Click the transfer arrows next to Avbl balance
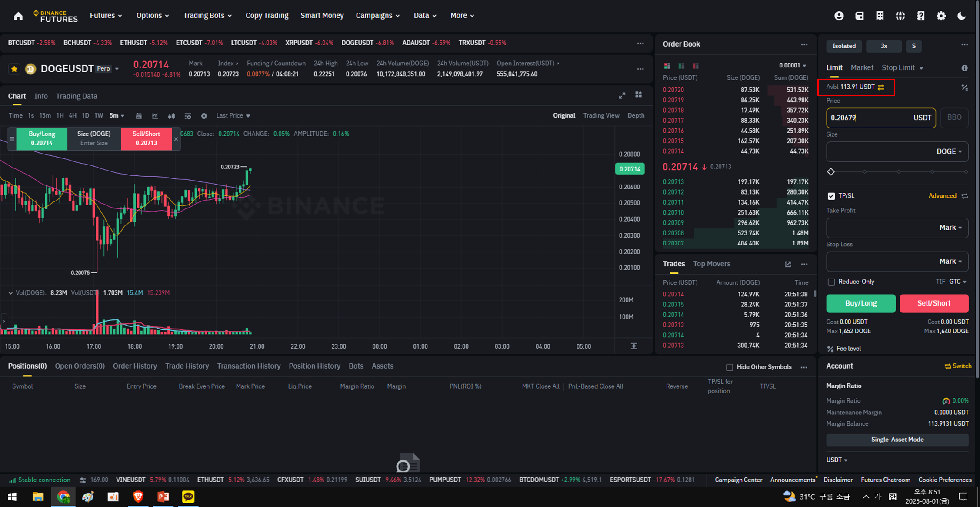Image resolution: width=980 pixels, height=507 pixels. click(x=881, y=87)
